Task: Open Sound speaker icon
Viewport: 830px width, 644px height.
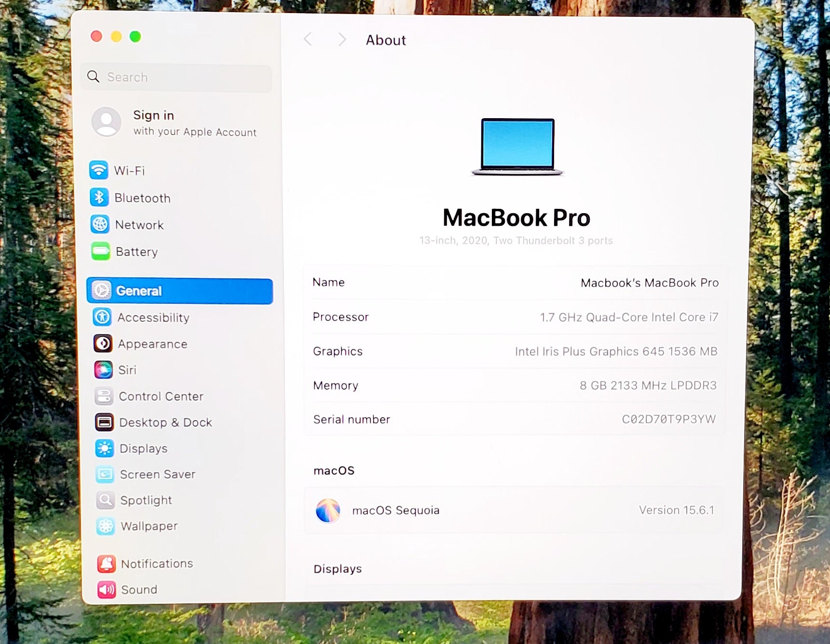Action: point(107,589)
